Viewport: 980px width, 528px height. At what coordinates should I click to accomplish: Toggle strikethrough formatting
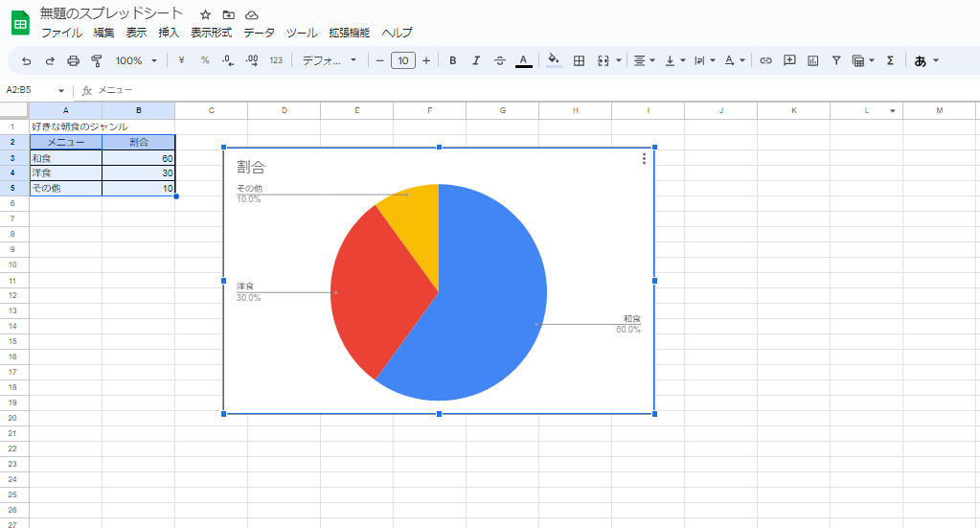pos(500,60)
